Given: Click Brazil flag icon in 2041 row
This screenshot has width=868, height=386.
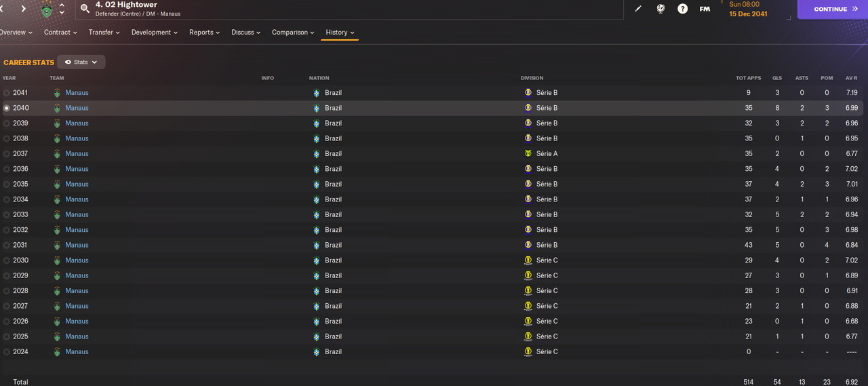Looking at the screenshot, I should coord(316,93).
